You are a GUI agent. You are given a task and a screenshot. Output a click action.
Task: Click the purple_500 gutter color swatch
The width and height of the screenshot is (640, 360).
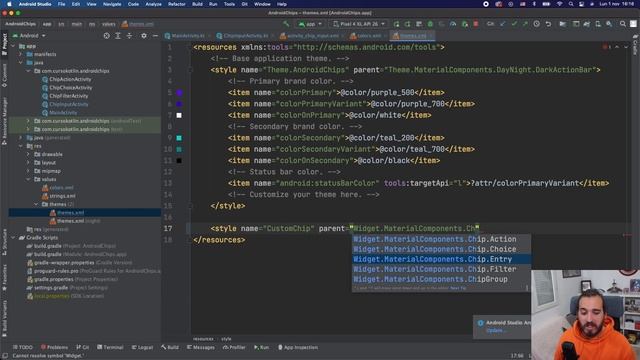coord(179,93)
